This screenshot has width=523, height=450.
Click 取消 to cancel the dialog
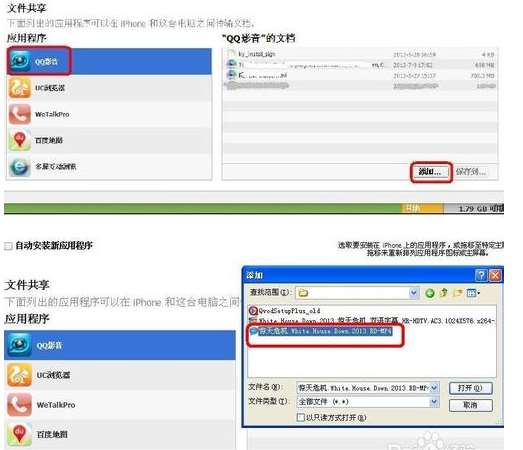[470, 405]
